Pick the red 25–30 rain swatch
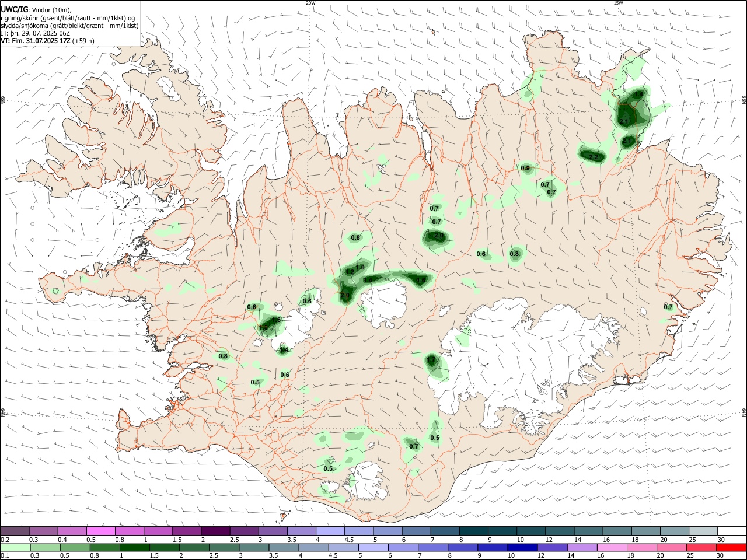This screenshot has height=560, width=747. tap(702, 547)
